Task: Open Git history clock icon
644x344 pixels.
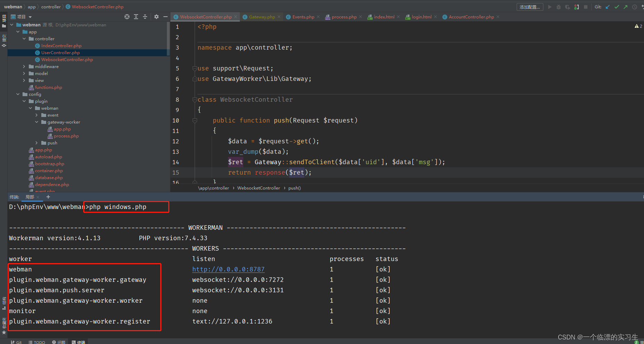Action: (x=635, y=7)
